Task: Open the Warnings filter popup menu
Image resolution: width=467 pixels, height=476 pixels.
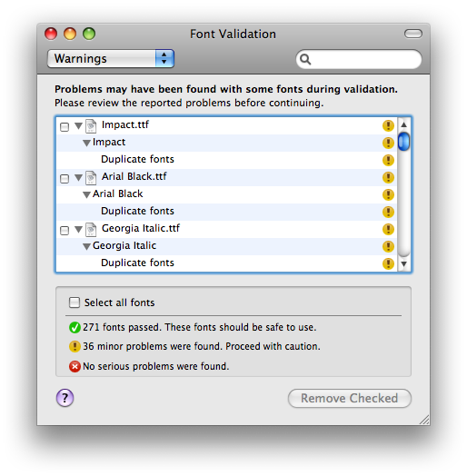Action: coord(111,58)
